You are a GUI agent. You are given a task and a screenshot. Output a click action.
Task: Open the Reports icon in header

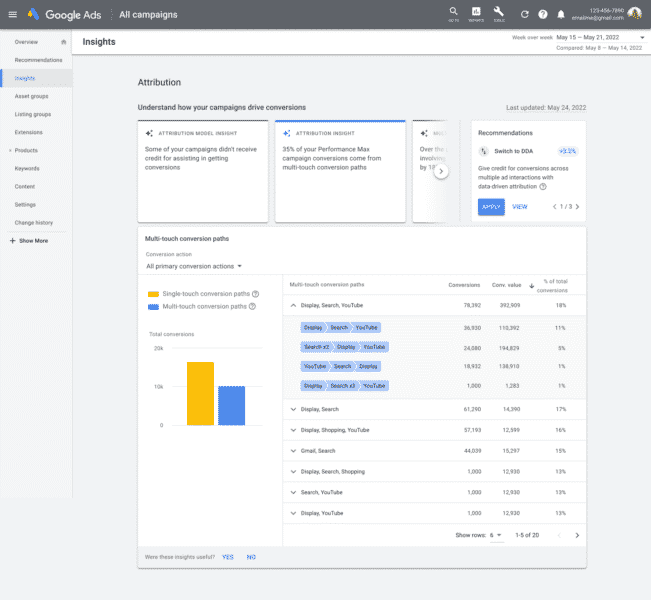(476, 13)
